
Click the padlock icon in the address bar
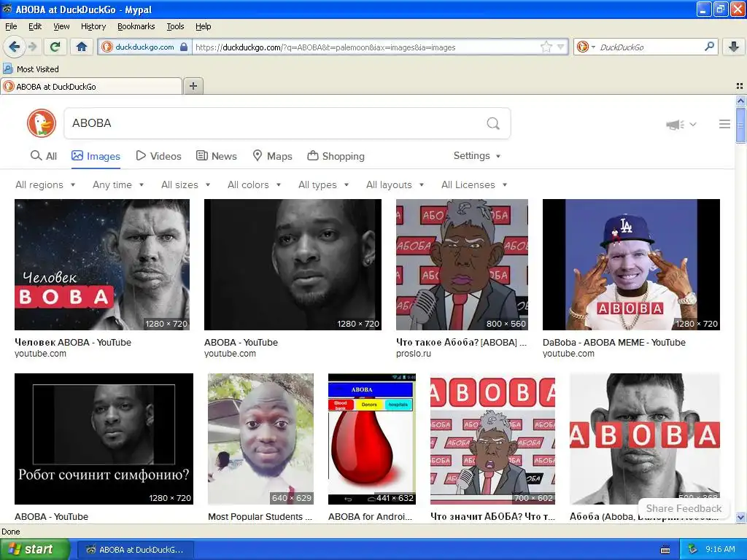184,47
